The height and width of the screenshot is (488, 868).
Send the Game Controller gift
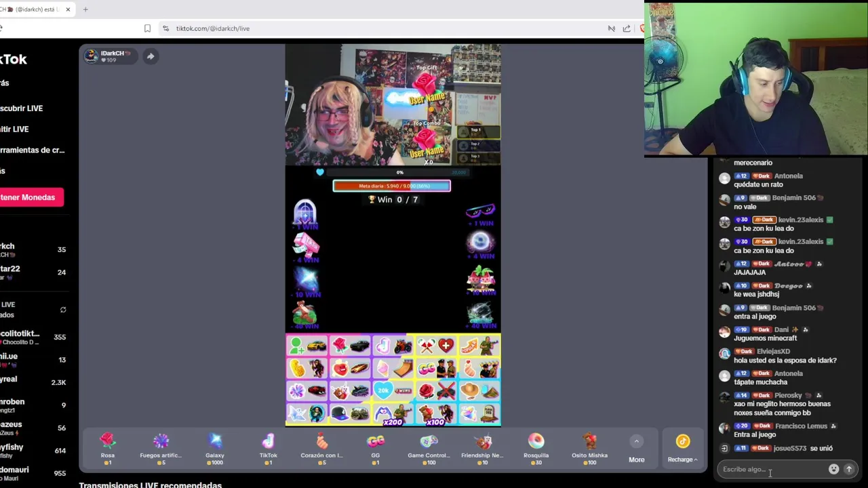(429, 449)
